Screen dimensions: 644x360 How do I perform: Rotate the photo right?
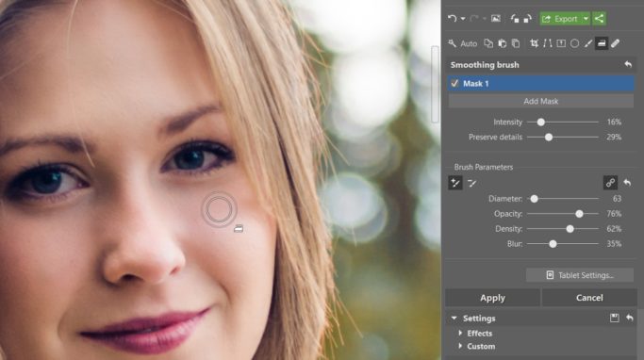(x=527, y=19)
